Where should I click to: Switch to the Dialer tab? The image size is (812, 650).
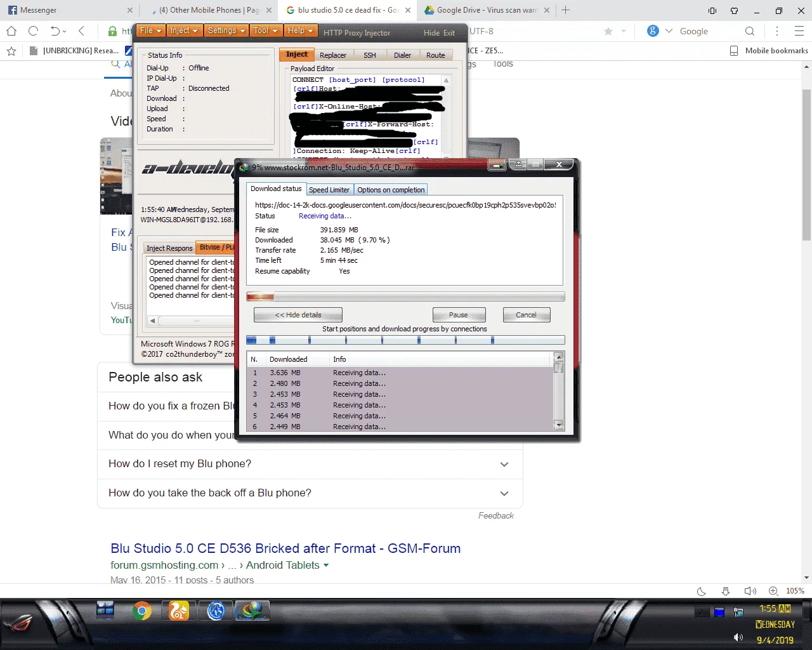tap(402, 55)
